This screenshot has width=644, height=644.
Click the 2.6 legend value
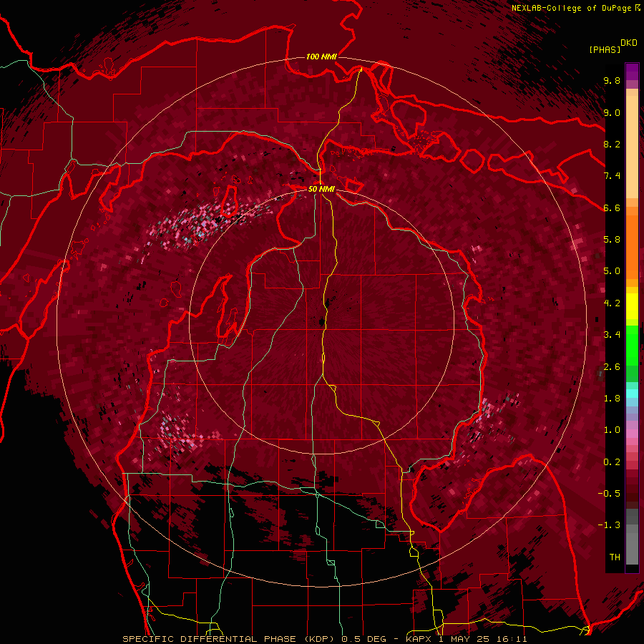click(612, 367)
